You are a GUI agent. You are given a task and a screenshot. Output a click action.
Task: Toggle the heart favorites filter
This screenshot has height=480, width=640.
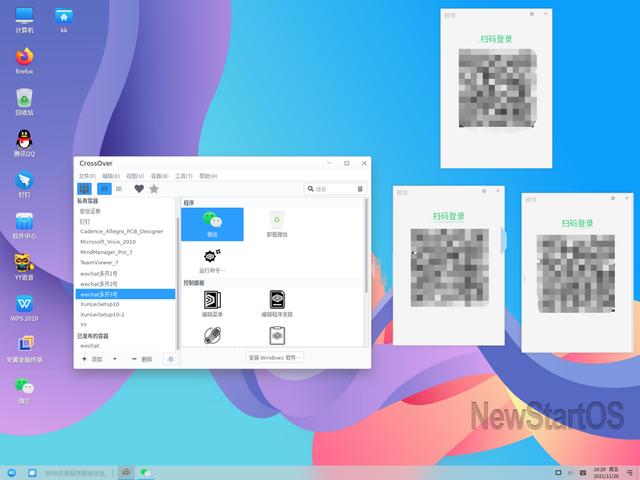tap(139, 189)
